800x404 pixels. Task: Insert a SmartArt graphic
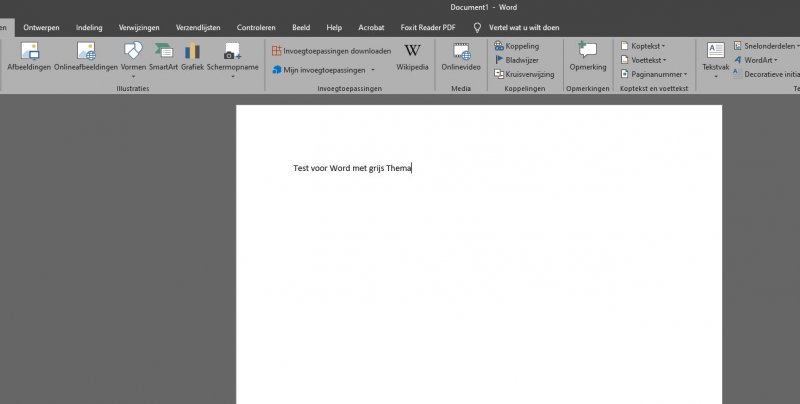point(163,55)
